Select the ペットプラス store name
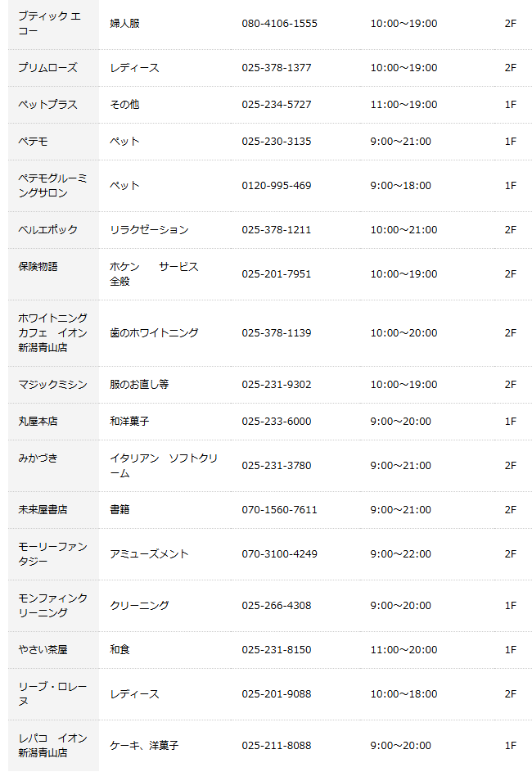532x772 pixels. (47, 105)
